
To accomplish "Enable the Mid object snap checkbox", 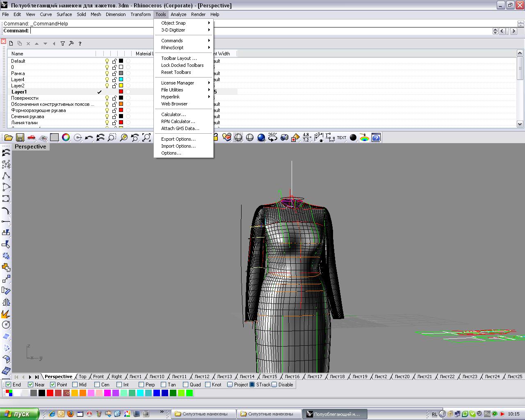I will click(x=75, y=385).
